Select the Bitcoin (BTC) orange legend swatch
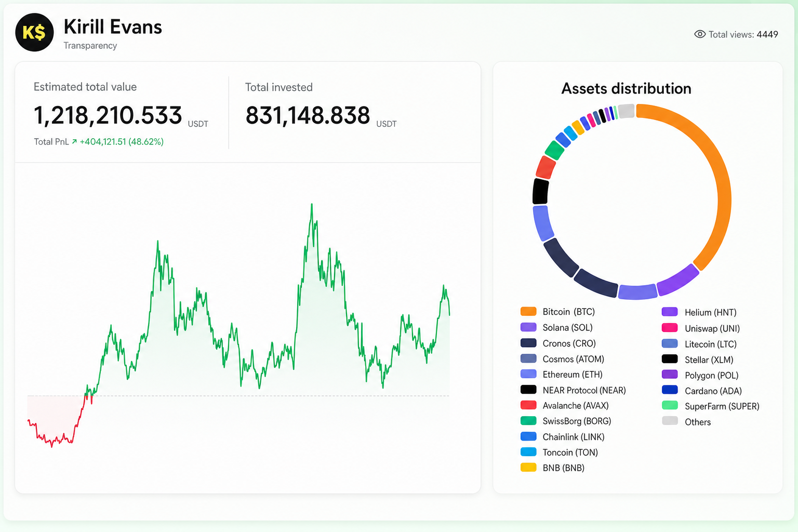This screenshot has width=798, height=532. (x=528, y=311)
